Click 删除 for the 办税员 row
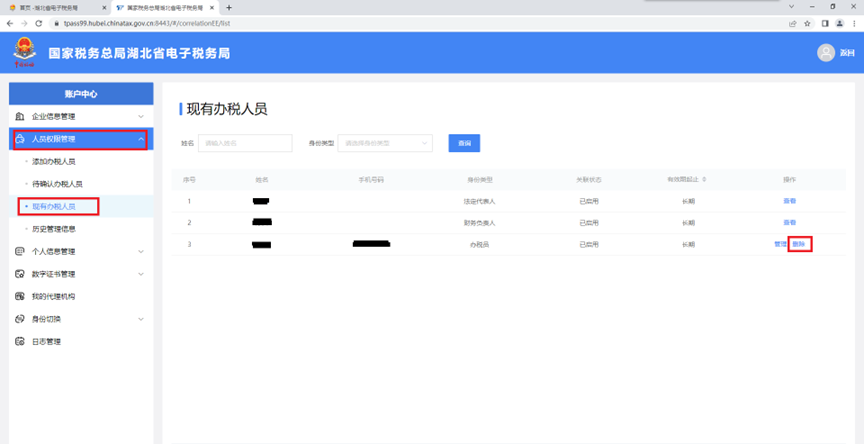 click(799, 244)
